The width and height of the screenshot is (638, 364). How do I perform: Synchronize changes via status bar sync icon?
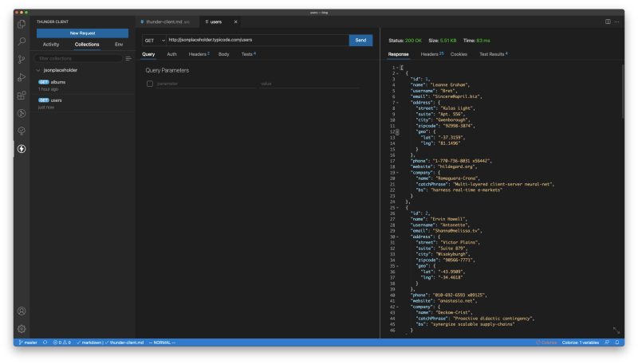pyautogui.click(x=45, y=342)
